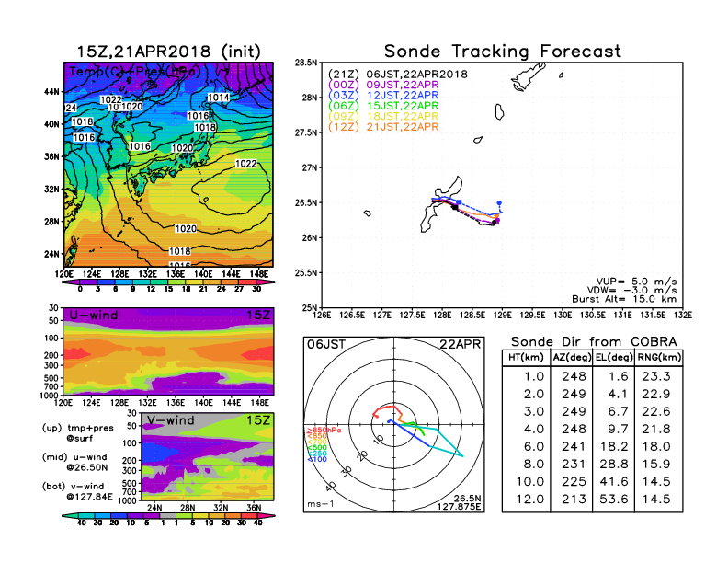The image size is (728, 563).
Task: Select the '(03Z) 12JST,22APR' legend entry
Action: 383,96
